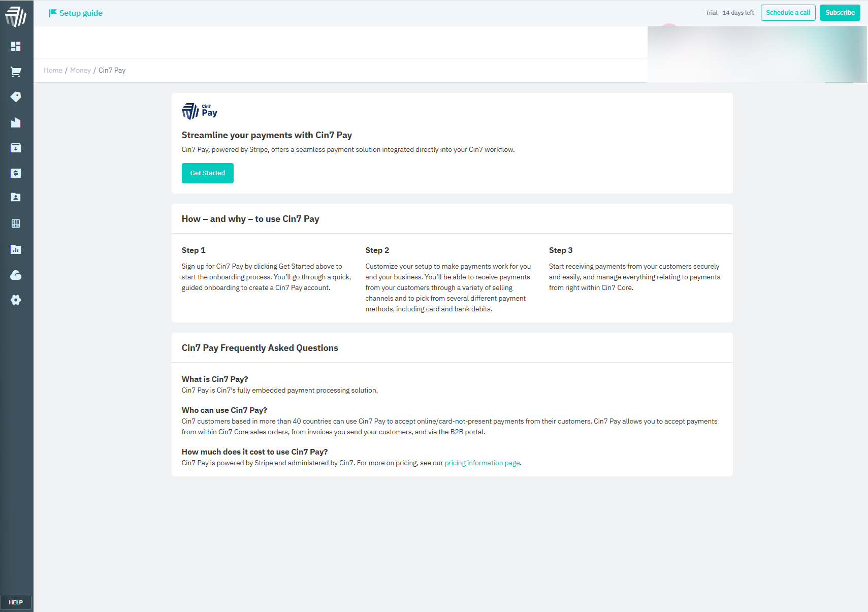This screenshot has height=612, width=868.
Task: Click the Cin7 logo in sidebar
Action: pos(16,16)
